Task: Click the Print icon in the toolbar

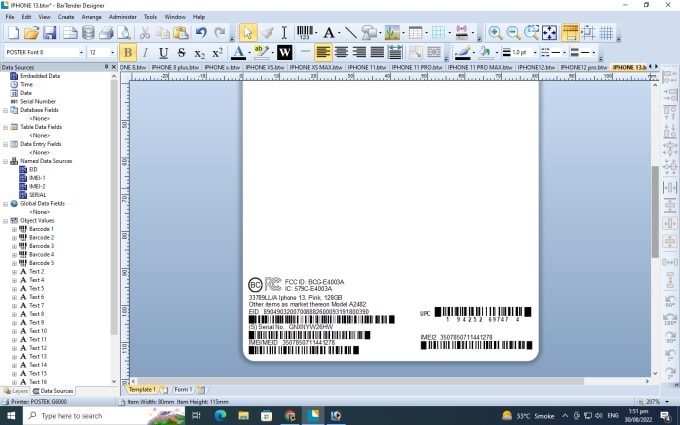Action: coord(106,33)
